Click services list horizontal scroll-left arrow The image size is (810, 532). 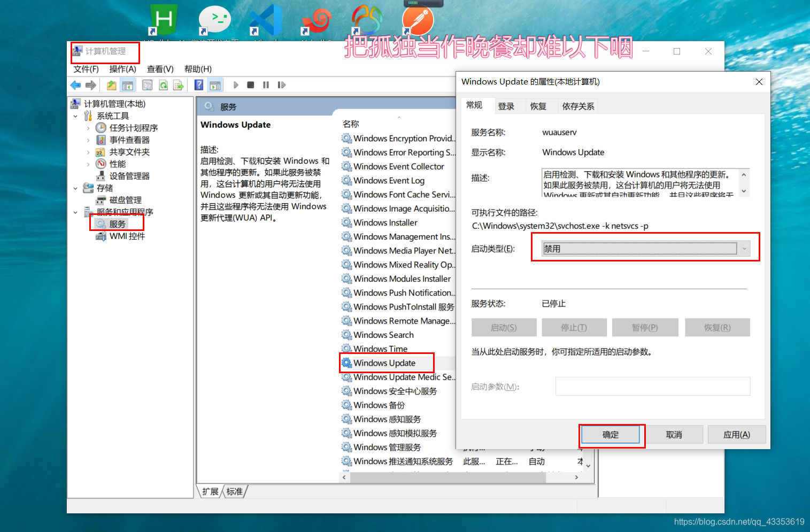point(344,477)
